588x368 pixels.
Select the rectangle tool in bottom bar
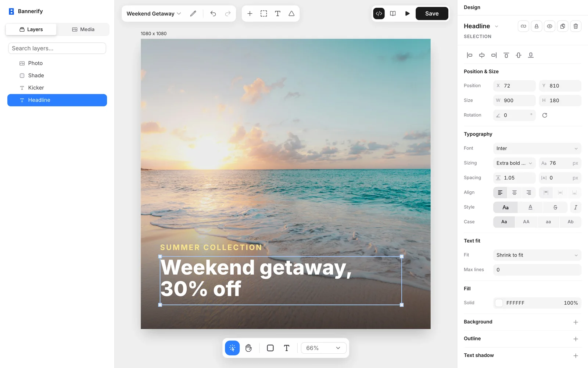tap(270, 348)
